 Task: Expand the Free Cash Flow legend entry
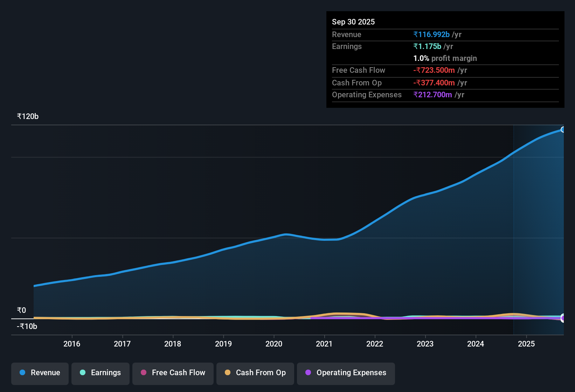pos(173,373)
